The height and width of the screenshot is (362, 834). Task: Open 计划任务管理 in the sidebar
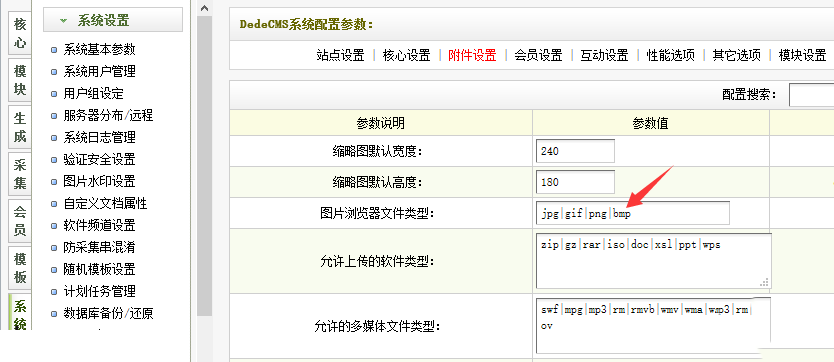pyautogui.click(x=99, y=291)
